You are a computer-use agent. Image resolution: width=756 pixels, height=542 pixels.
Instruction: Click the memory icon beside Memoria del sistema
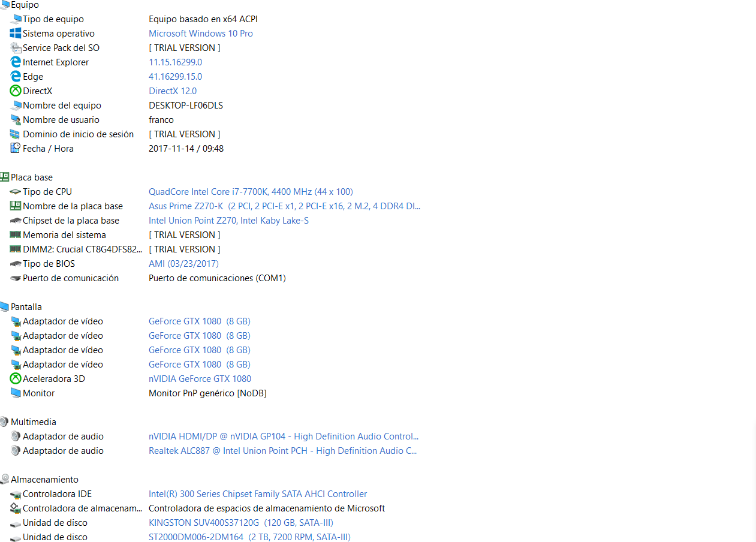point(16,235)
